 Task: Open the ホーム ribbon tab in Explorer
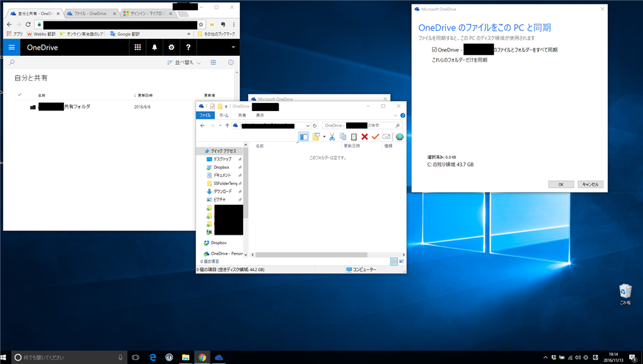point(224,115)
